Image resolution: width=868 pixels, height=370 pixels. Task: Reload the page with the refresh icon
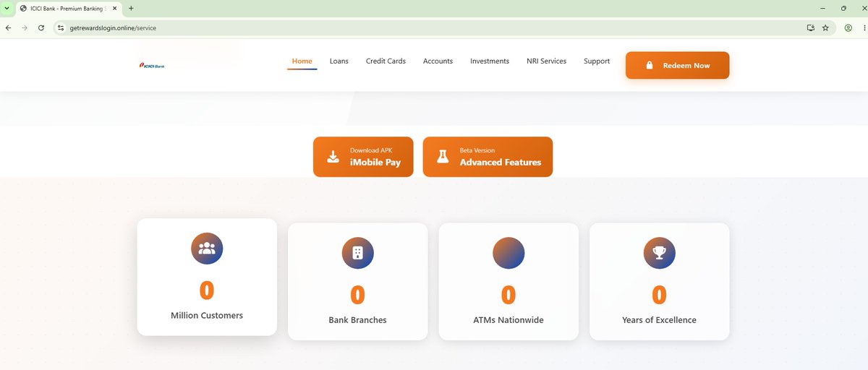tap(41, 27)
